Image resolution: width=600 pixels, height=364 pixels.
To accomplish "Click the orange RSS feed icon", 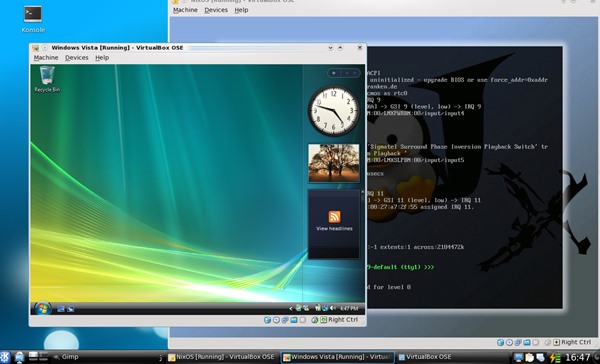I will pyautogui.click(x=334, y=217).
